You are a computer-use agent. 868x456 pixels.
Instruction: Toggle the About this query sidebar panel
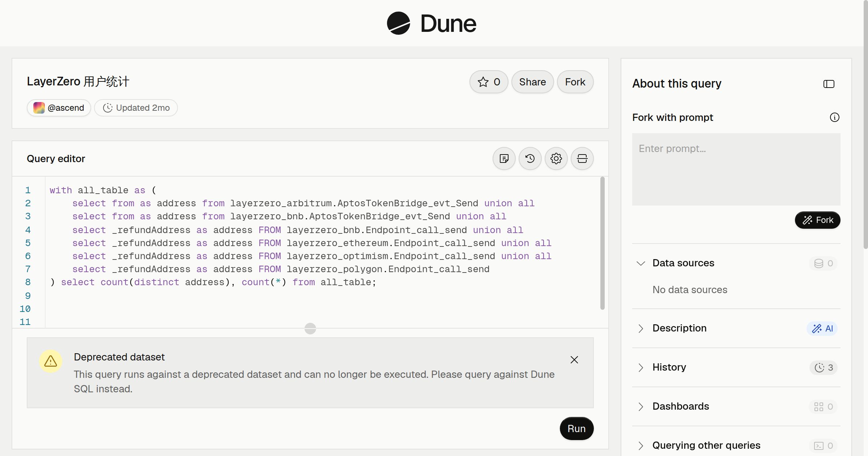[x=829, y=84]
